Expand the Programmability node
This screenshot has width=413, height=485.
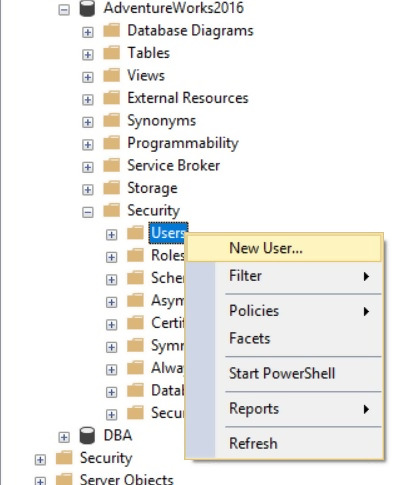pos(88,144)
